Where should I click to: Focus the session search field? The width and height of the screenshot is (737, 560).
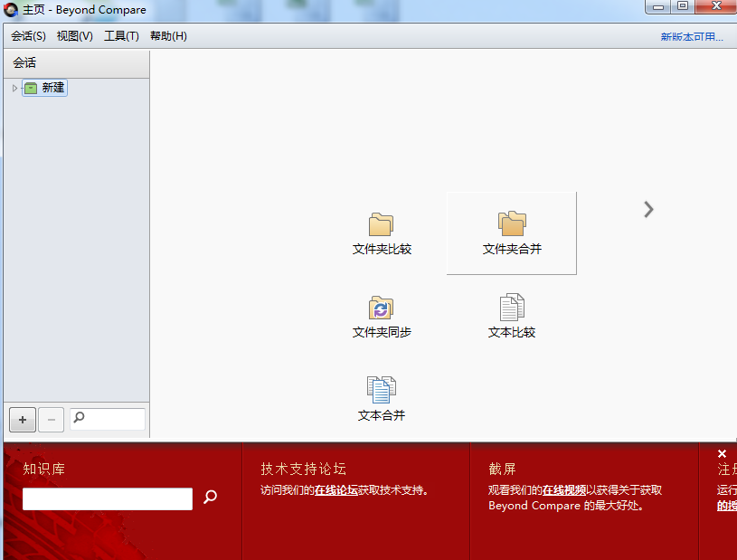point(108,419)
